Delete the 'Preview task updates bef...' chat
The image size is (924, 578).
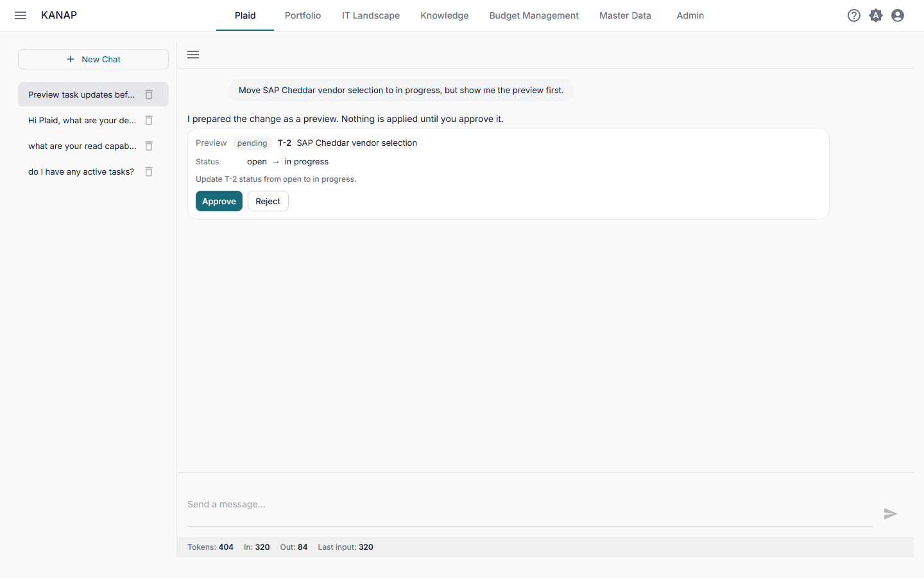[x=149, y=94]
